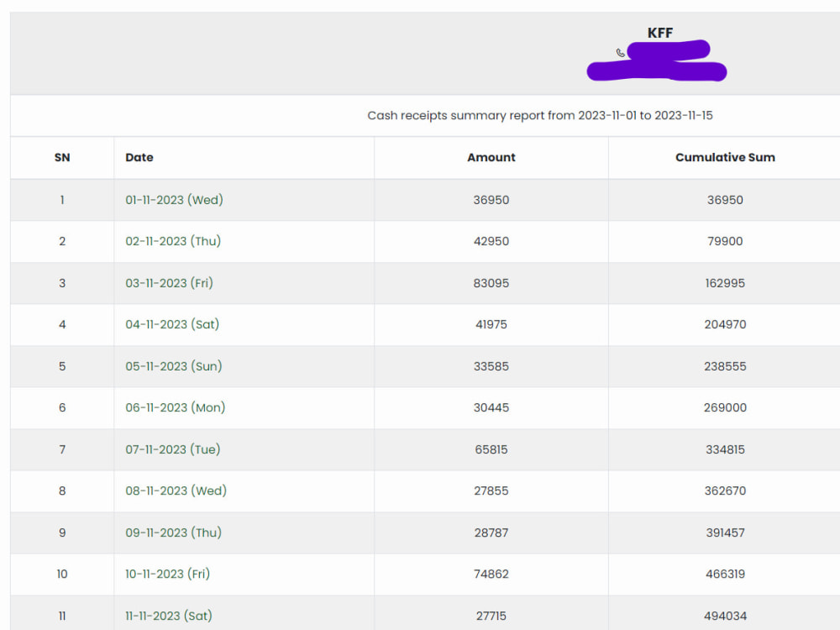The image size is (840, 630).
Task: Open the 07-11-2023 (Tue) date link
Action: point(173,449)
